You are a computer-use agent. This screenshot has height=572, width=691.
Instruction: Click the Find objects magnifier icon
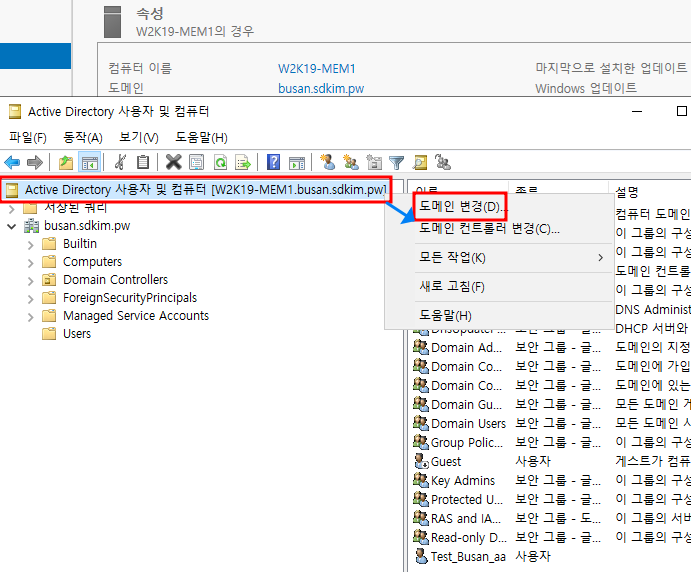[x=420, y=163]
